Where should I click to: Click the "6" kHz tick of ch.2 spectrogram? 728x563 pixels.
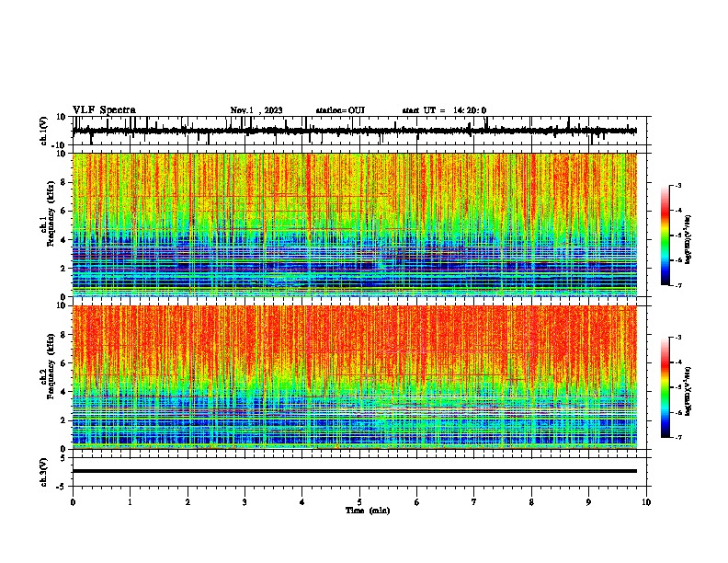point(64,363)
